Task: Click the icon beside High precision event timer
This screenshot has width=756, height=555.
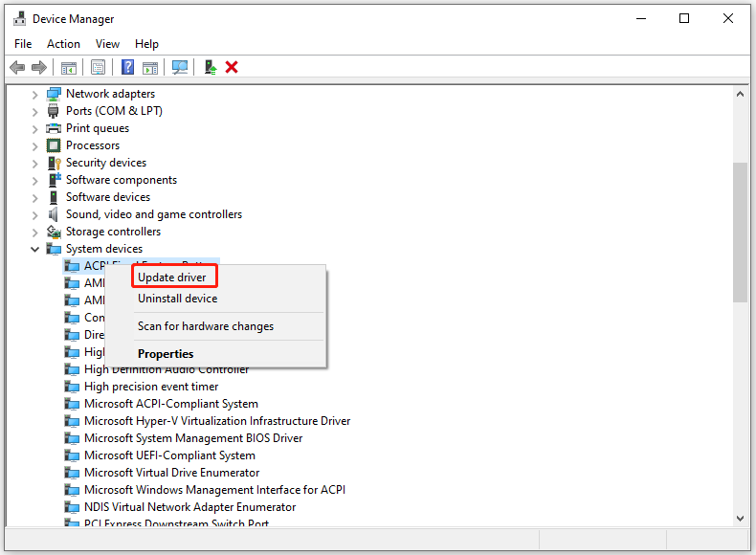Action: pyautogui.click(x=72, y=387)
